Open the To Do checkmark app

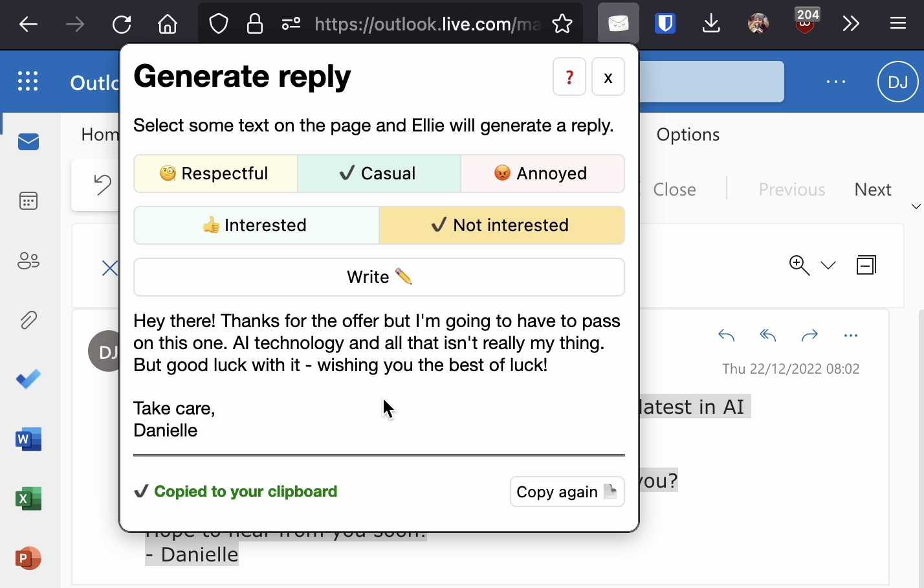(28, 379)
